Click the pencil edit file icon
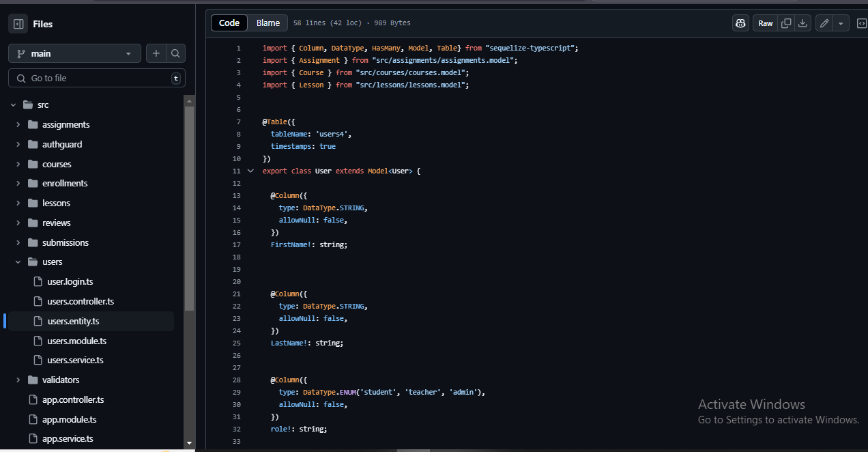This screenshot has height=452, width=868. [824, 23]
